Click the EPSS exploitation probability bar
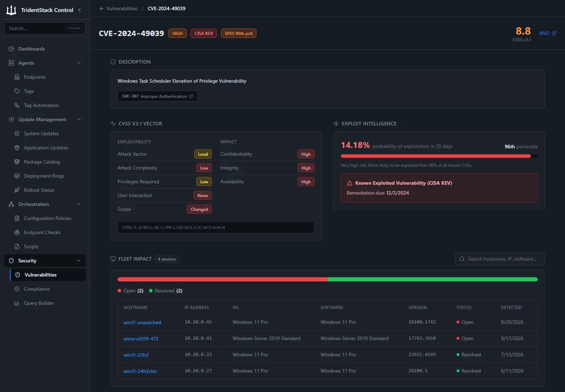 click(x=439, y=156)
